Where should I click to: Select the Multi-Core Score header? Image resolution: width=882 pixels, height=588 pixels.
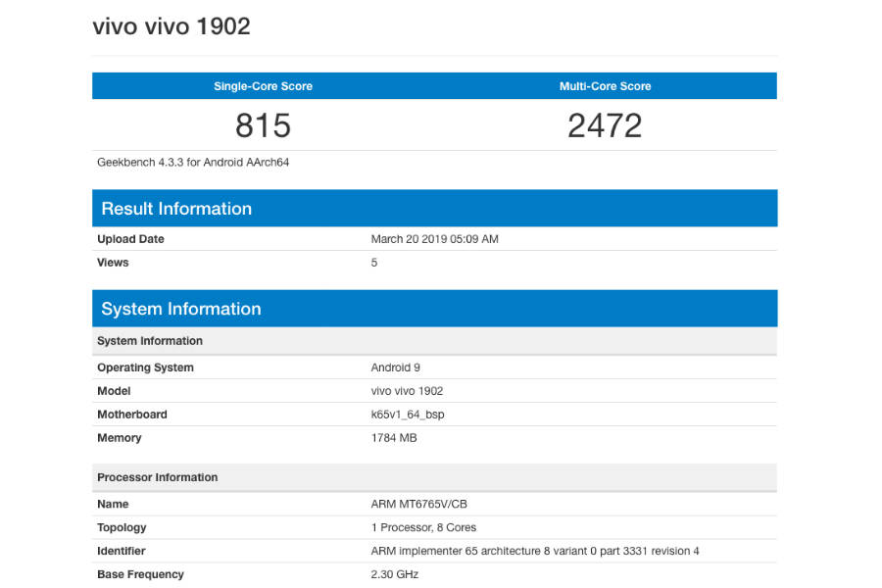[x=605, y=86]
